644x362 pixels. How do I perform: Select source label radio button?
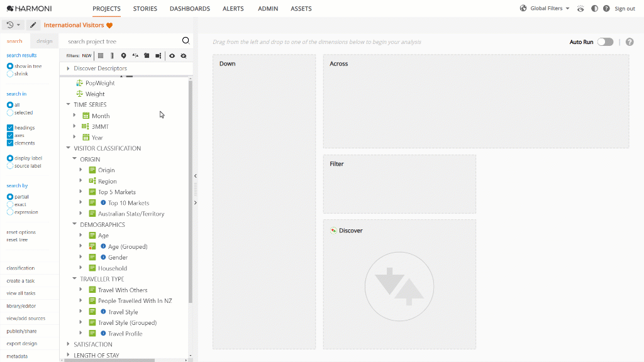10,166
